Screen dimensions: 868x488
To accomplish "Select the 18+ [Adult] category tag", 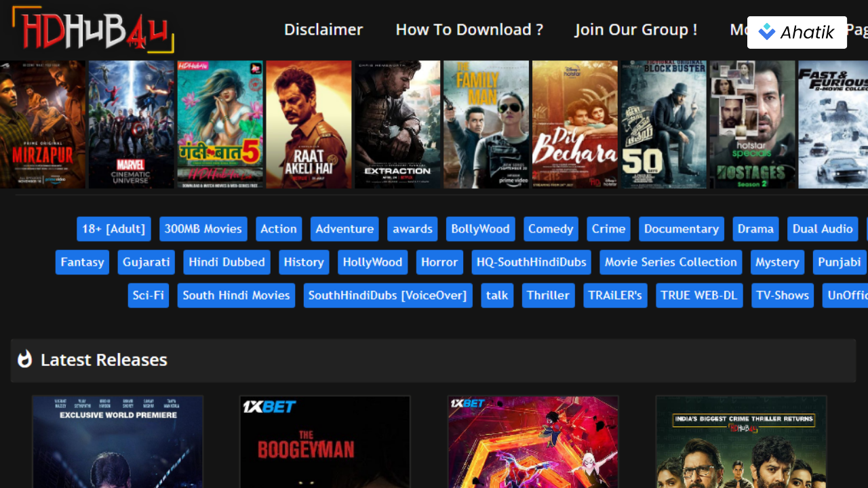I will [x=114, y=229].
